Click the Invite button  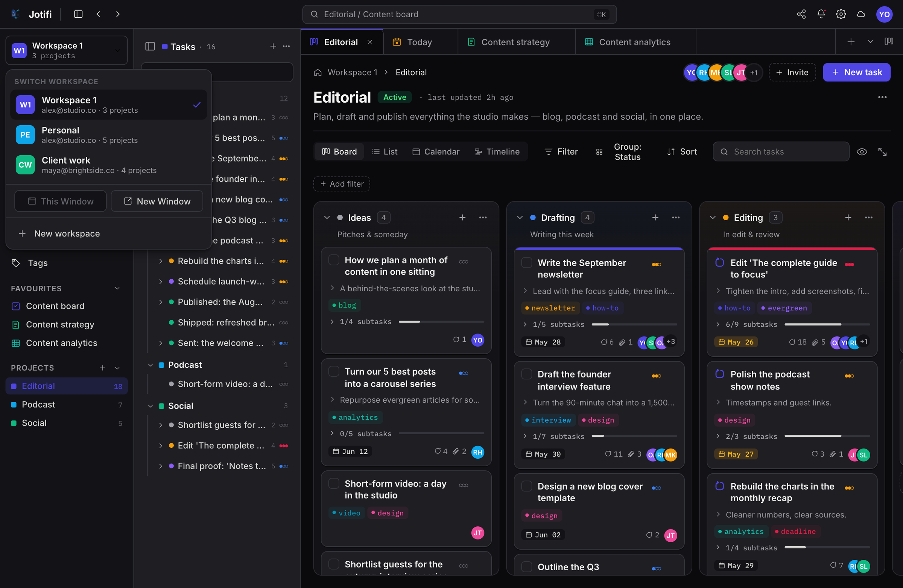click(792, 73)
